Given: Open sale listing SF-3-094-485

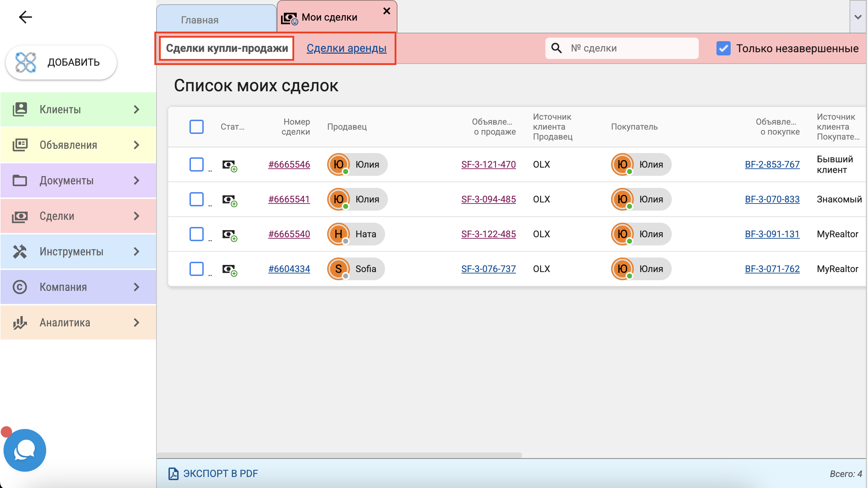Looking at the screenshot, I should point(489,199).
